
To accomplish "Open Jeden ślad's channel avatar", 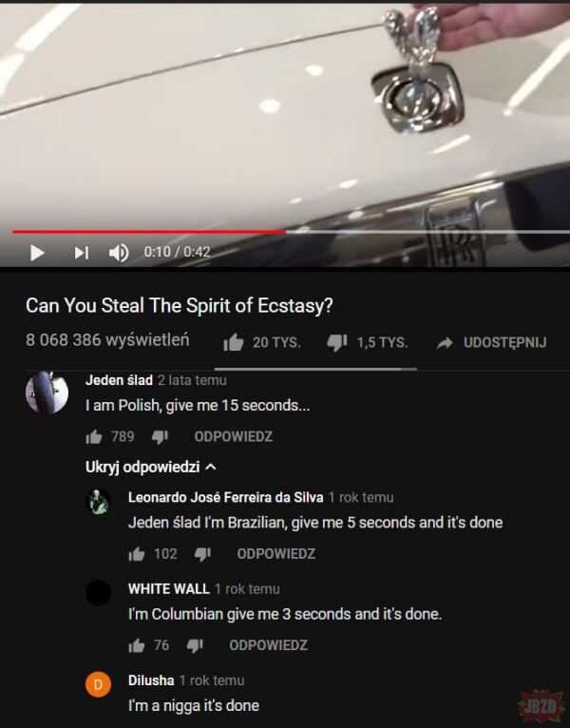I will pos(47,393).
